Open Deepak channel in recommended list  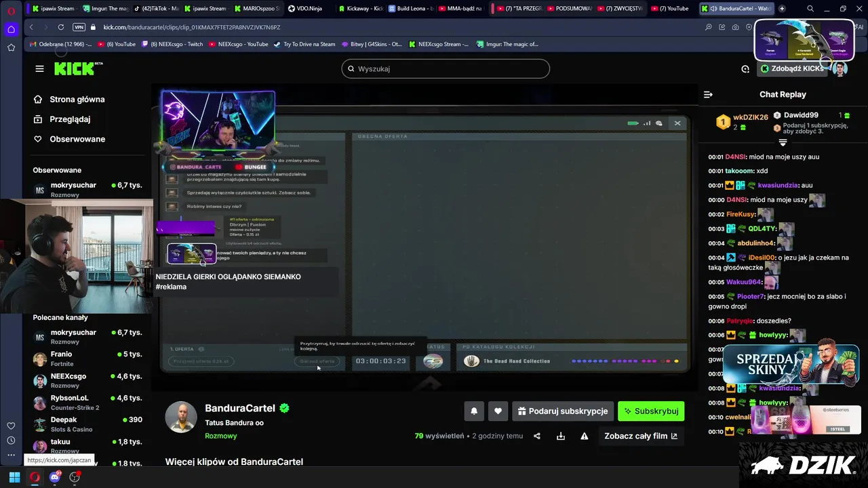(87, 424)
